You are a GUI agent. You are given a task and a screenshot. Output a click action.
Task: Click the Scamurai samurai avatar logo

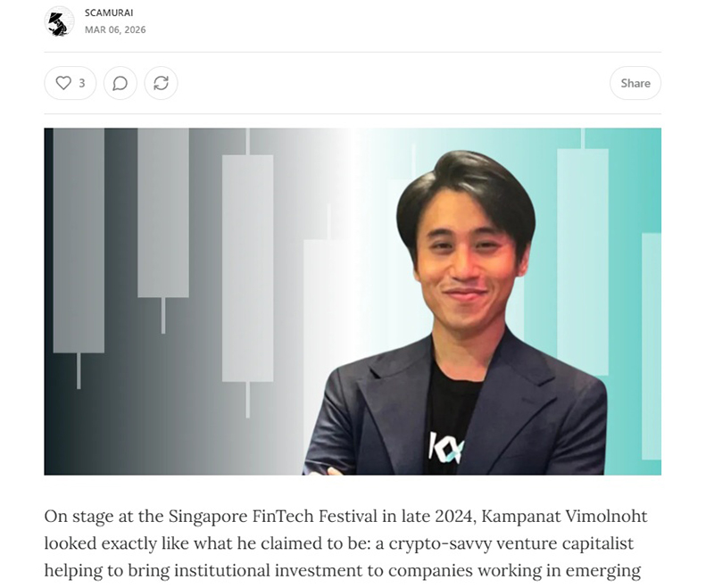pyautogui.click(x=59, y=21)
